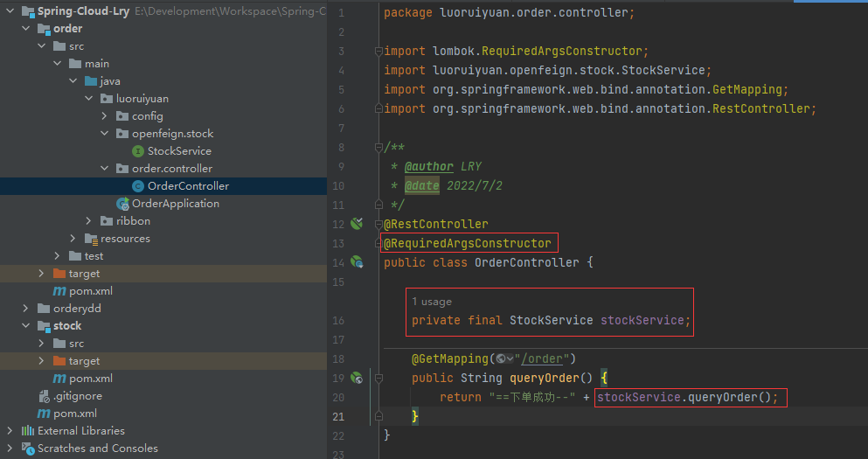
Task: Expand the orderydd module
Action: (x=26, y=309)
